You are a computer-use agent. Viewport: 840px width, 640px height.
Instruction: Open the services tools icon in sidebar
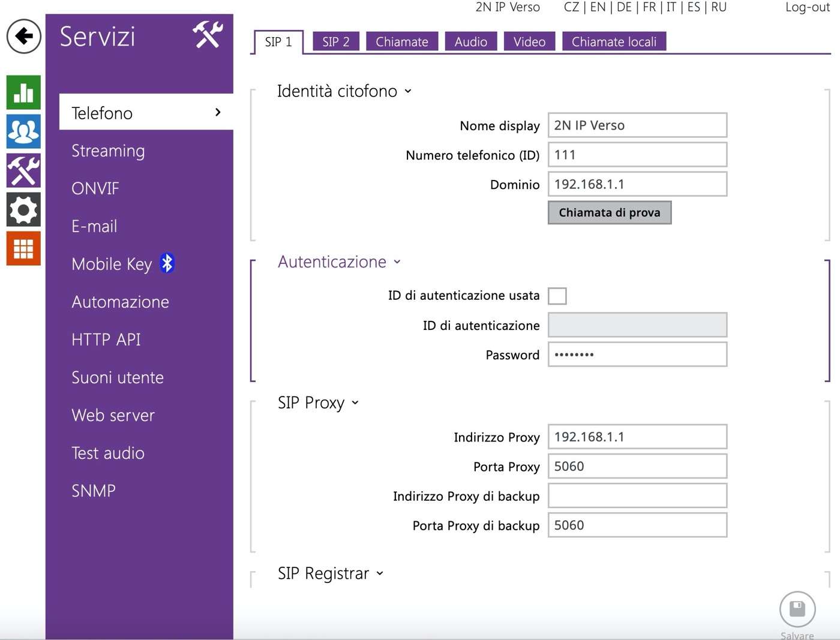tap(23, 170)
